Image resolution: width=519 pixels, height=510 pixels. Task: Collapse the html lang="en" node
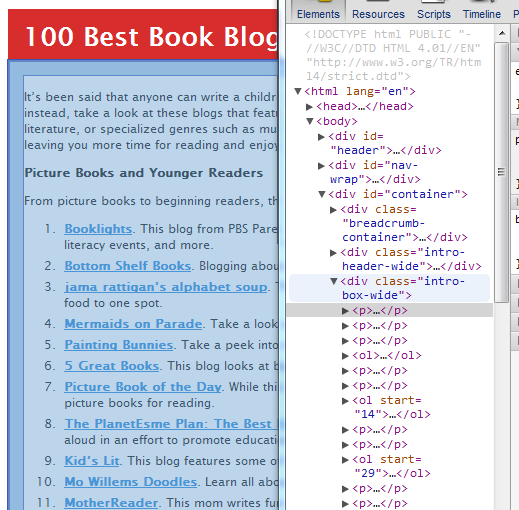tap(298, 91)
